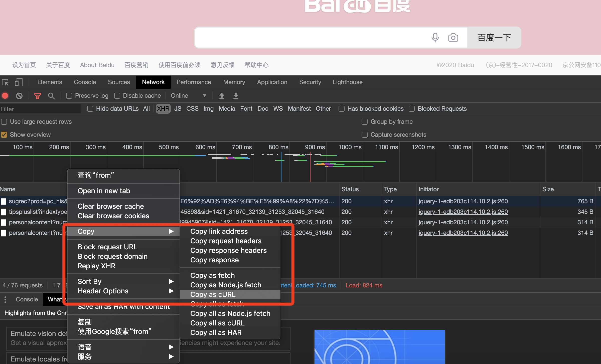The height and width of the screenshot is (364, 601).
Task: Open network search magnifier icon
Action: coord(51,96)
